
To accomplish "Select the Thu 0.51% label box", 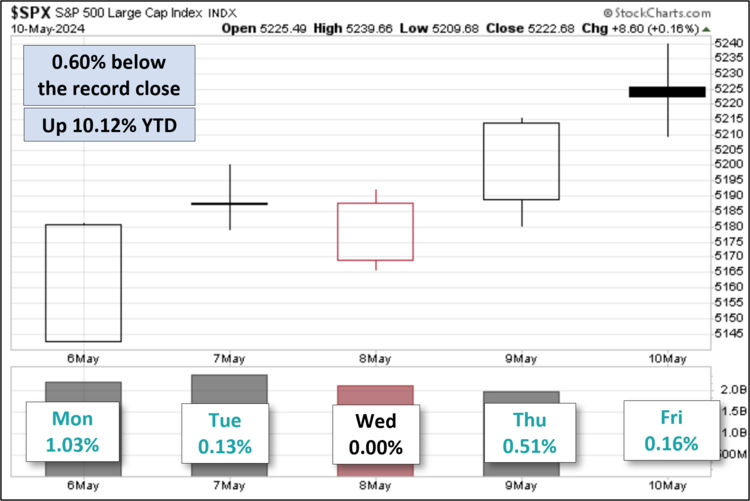I will point(530,433).
